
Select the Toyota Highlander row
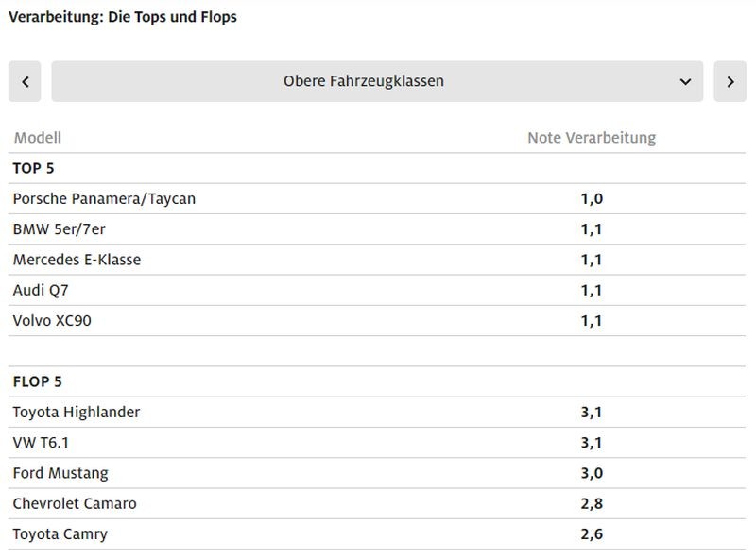tap(76, 412)
